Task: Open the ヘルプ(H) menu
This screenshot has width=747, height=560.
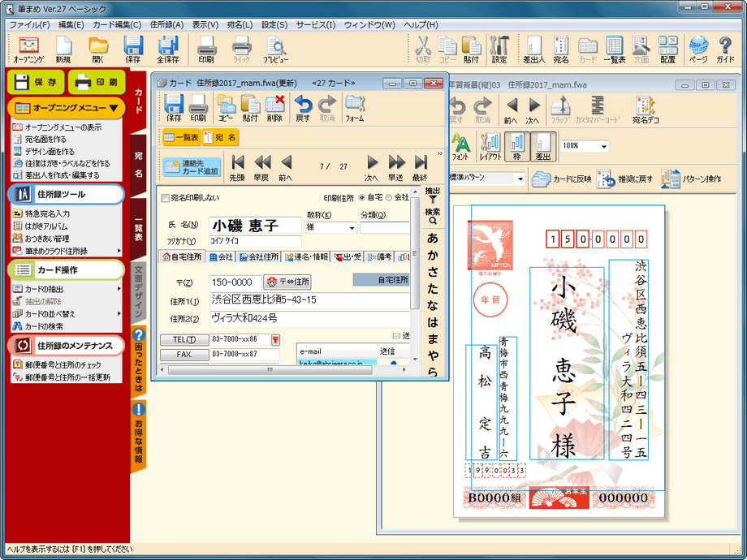Action: pos(421,25)
